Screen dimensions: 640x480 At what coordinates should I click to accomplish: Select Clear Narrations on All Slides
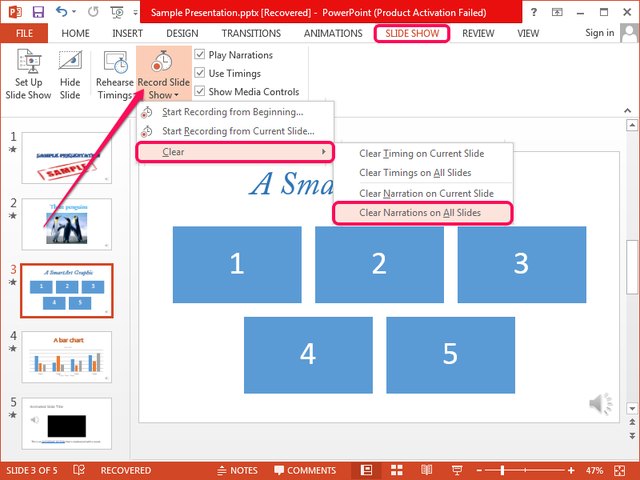coord(422,213)
